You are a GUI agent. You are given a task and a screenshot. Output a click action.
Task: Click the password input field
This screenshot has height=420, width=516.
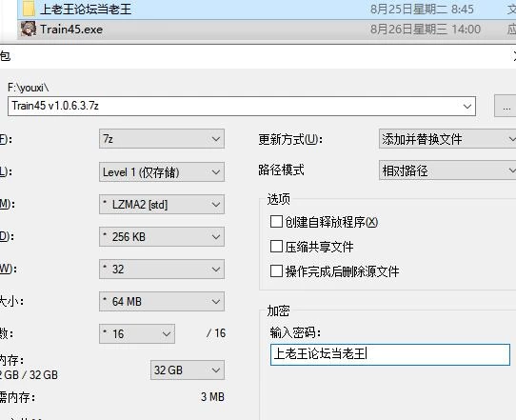pos(390,355)
